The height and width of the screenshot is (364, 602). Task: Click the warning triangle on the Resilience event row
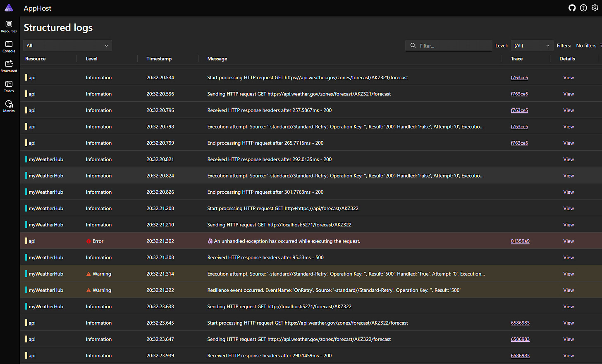click(88, 290)
